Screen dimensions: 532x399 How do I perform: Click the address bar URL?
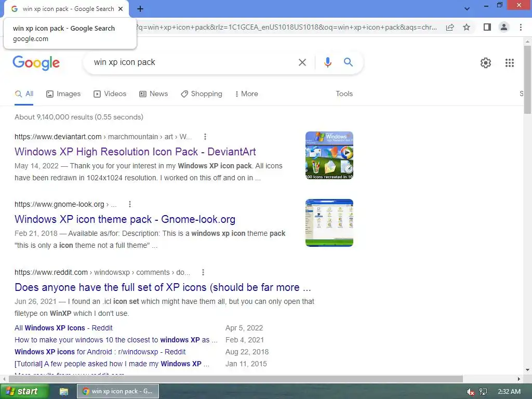[x=286, y=27]
